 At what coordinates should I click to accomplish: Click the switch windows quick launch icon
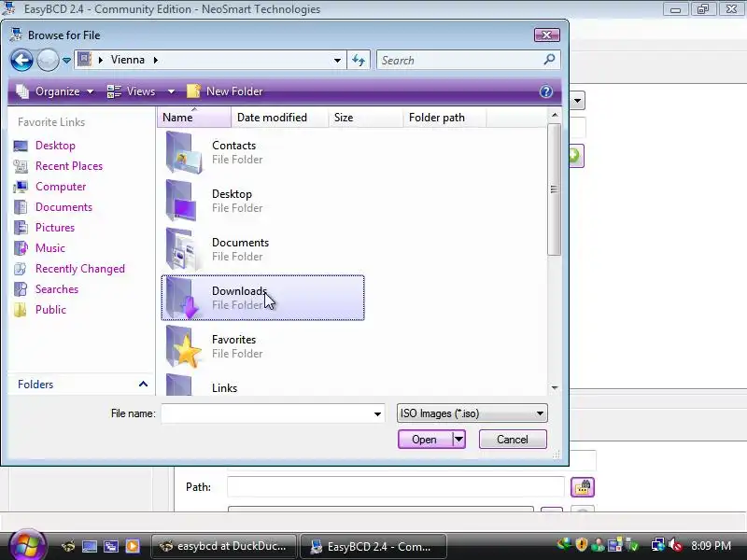click(111, 546)
